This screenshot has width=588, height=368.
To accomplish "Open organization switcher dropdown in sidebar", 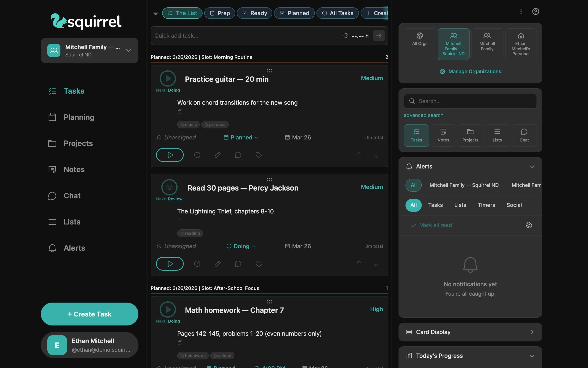I will tap(89, 50).
